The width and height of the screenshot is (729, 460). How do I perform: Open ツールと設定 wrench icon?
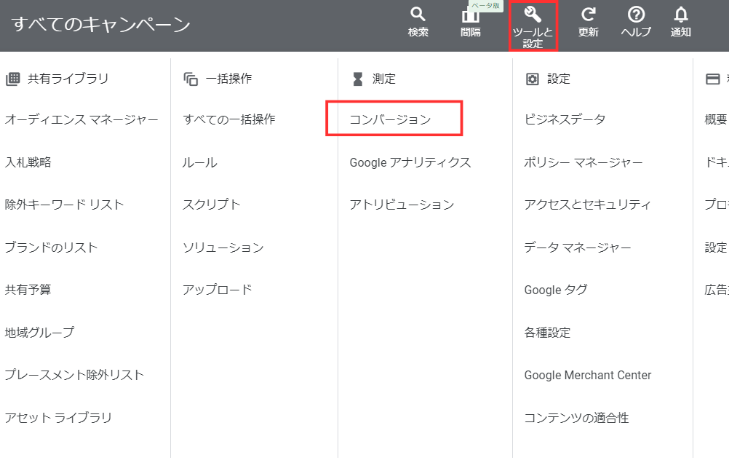[x=533, y=14]
